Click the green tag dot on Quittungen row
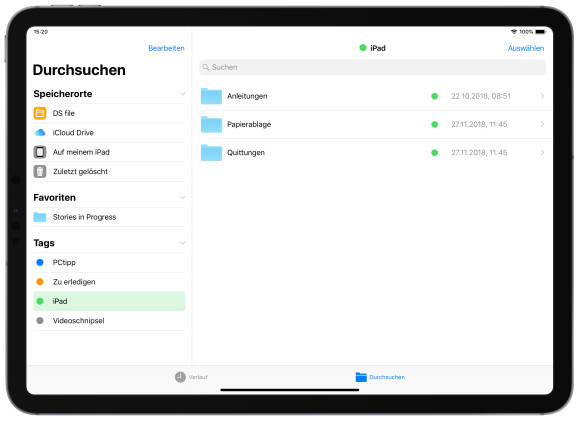 pyautogui.click(x=435, y=152)
